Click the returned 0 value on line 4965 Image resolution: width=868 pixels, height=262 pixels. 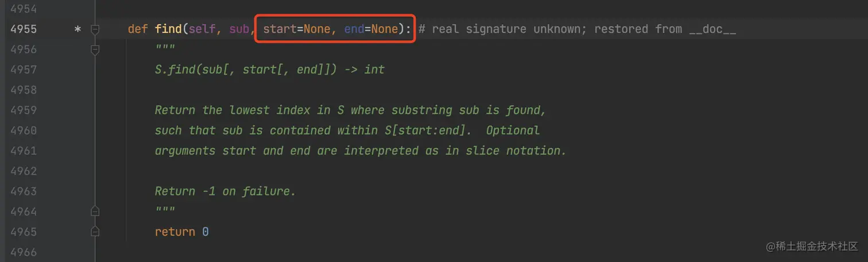coord(205,232)
